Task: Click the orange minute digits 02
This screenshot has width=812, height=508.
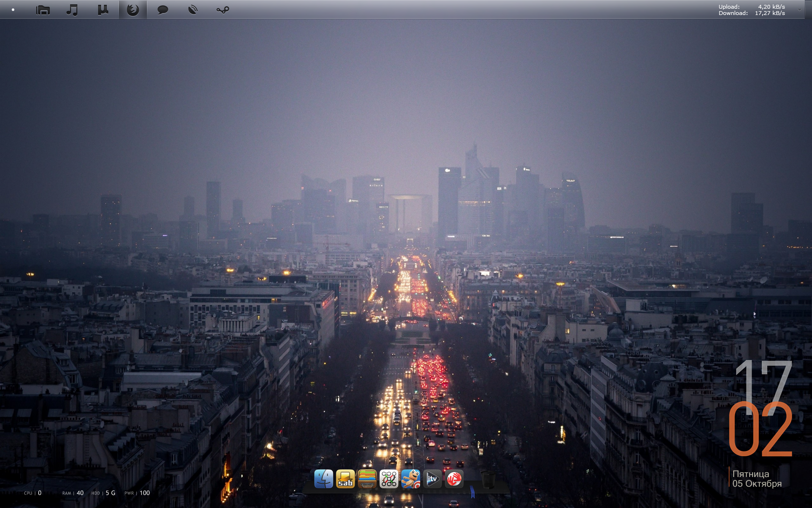Action: coord(761,430)
